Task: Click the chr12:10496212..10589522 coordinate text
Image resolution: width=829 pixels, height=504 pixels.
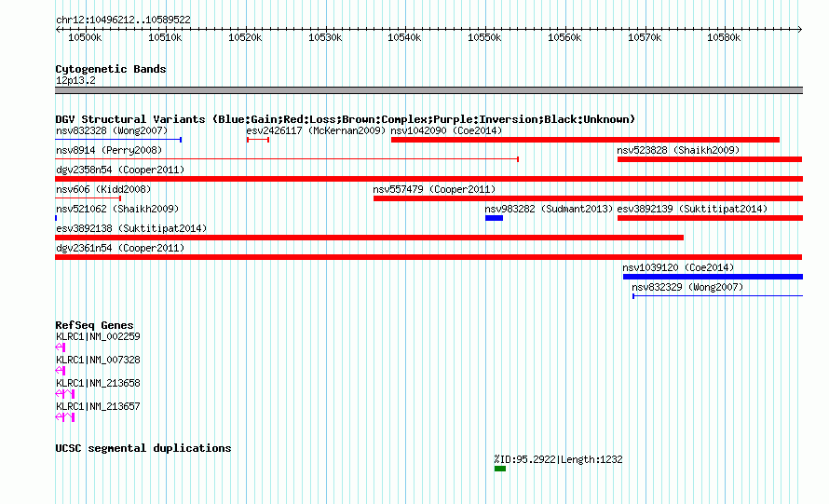Action: 123,20
